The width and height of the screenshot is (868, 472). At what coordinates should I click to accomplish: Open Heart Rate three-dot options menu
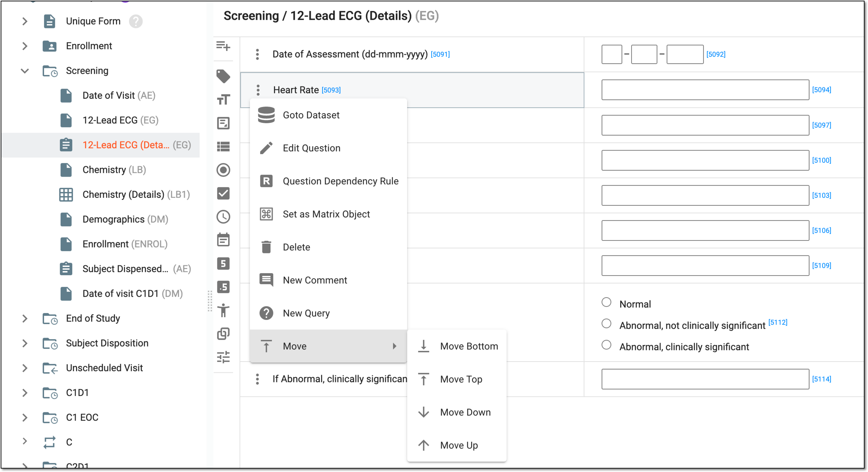coord(258,90)
